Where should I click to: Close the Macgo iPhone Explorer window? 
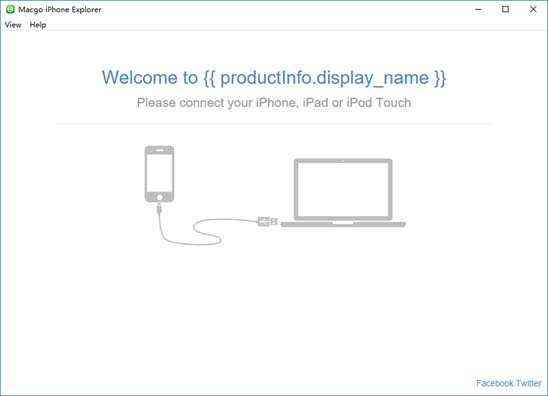pos(533,9)
